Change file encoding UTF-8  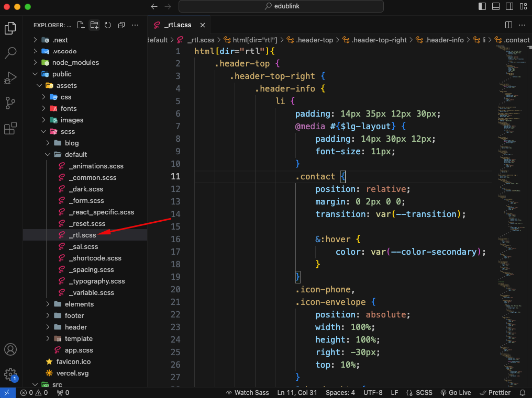(373, 393)
